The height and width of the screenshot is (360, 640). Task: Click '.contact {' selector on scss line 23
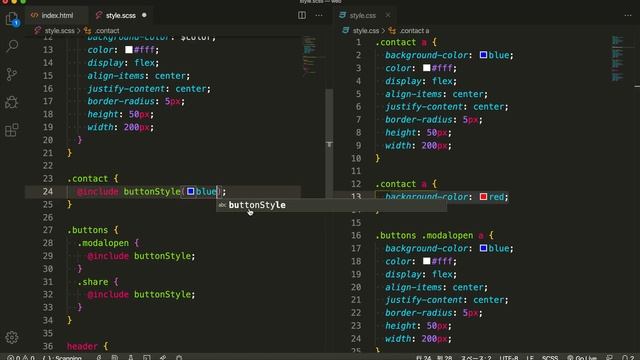click(93, 179)
